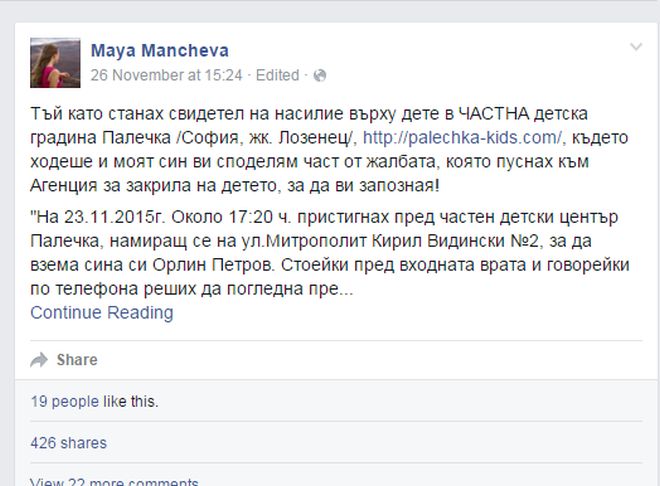The height and width of the screenshot is (486, 660).
Task: Visit the palechka-kids.com link
Action: 464,136
